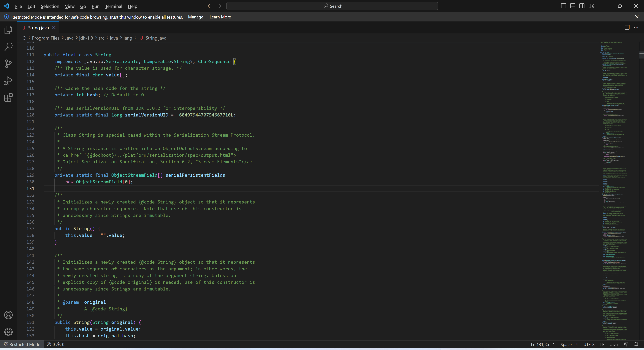Image resolution: width=644 pixels, height=350 pixels.
Task: Click the command center Search box
Action: coord(332,6)
